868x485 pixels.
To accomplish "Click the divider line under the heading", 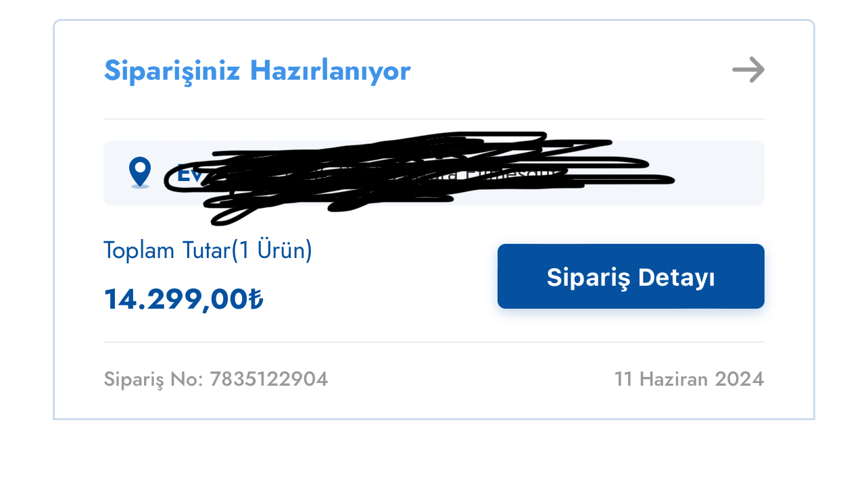I will pyautogui.click(x=434, y=119).
